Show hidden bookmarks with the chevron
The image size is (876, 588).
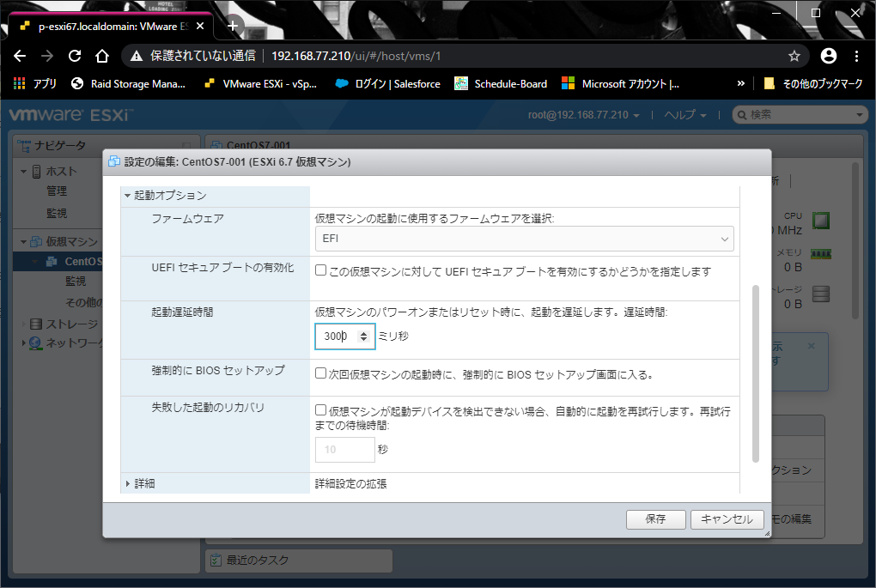(x=741, y=84)
